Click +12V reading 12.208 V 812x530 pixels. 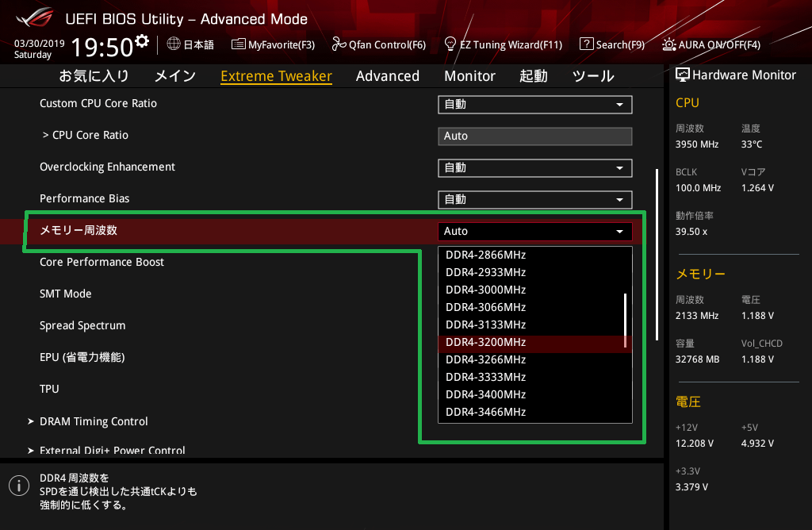[x=695, y=444]
